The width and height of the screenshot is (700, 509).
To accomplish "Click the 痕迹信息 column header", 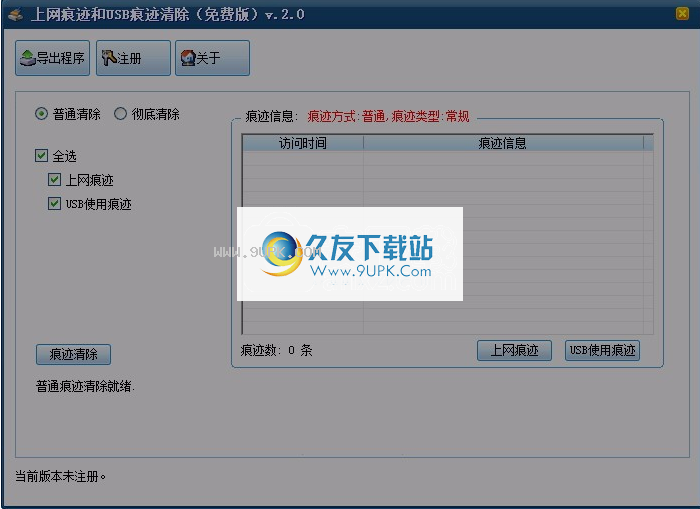I will click(503, 143).
